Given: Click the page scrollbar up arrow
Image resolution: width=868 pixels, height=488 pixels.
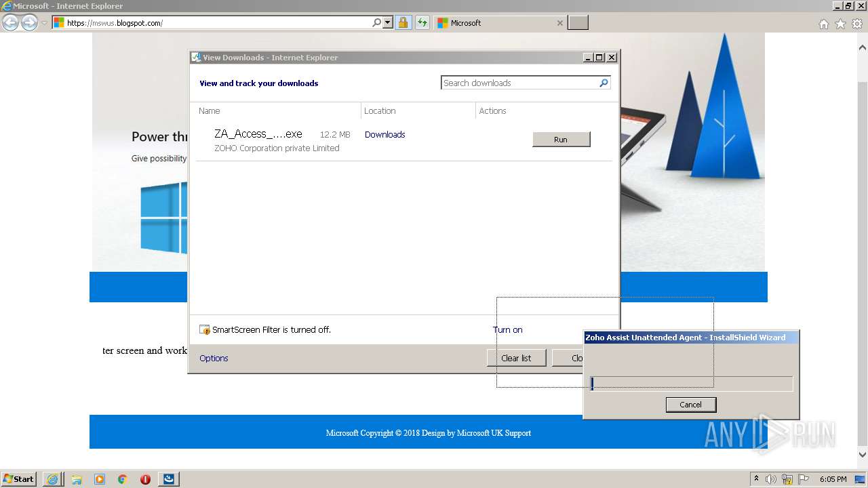Looking at the screenshot, I should click(x=863, y=48).
